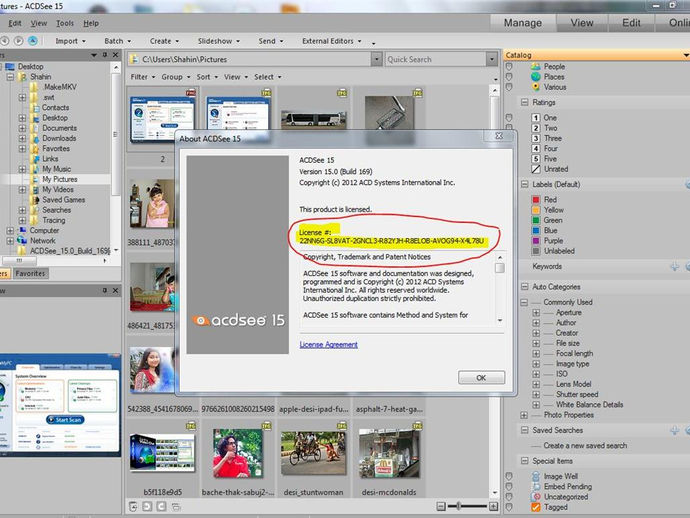Click the thumbnail zoom slider handle

click(459, 506)
